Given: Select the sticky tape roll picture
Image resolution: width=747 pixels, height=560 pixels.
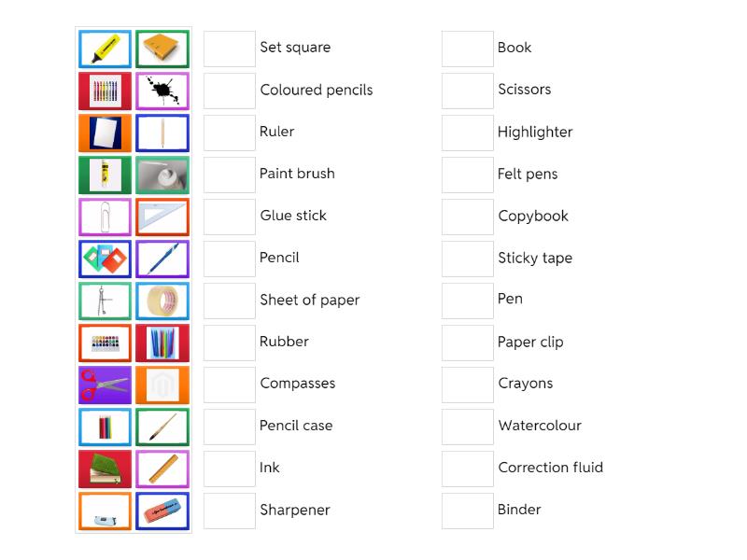Looking at the screenshot, I should (x=162, y=301).
